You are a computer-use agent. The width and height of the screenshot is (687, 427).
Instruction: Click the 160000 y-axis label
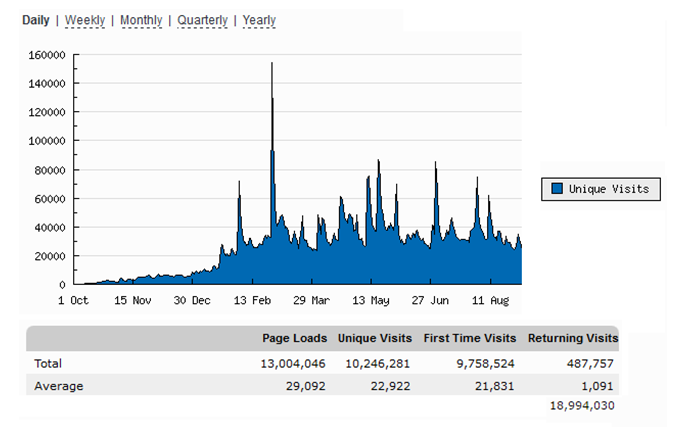[x=47, y=55]
